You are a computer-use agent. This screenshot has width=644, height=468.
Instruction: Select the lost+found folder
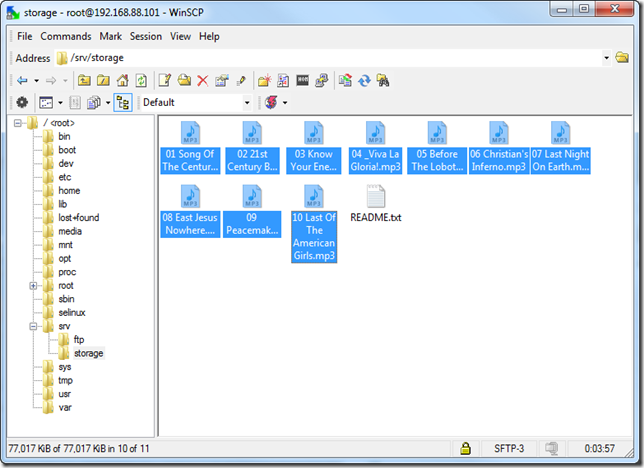pos(78,218)
